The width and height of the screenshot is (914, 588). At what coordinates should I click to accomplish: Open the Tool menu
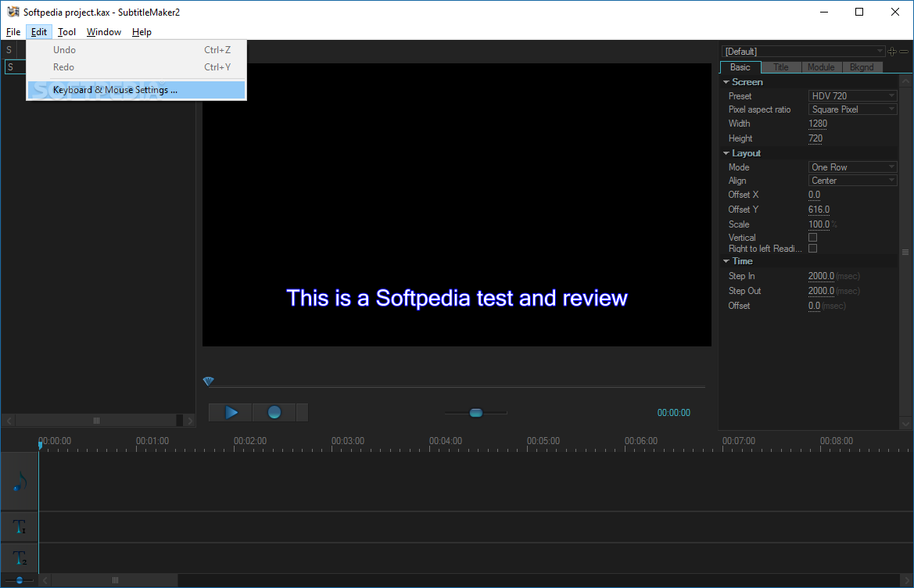[66, 32]
